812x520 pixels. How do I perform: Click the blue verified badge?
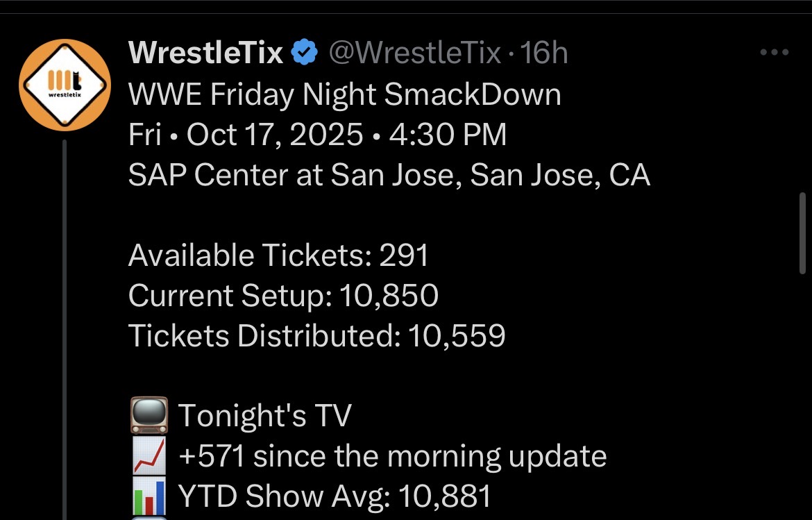pyautogui.click(x=304, y=53)
